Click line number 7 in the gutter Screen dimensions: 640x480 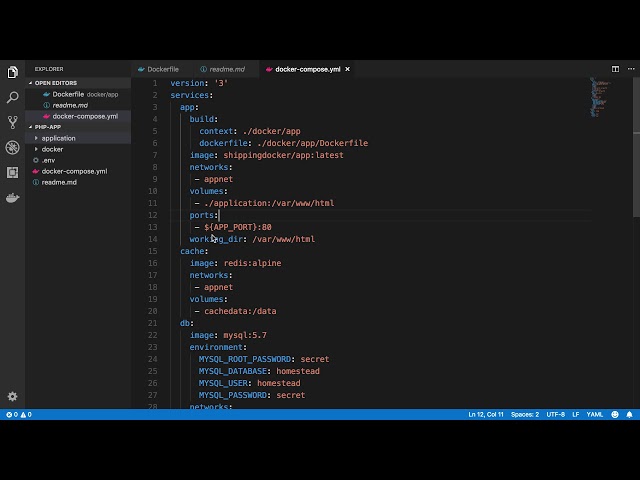pyautogui.click(x=155, y=155)
